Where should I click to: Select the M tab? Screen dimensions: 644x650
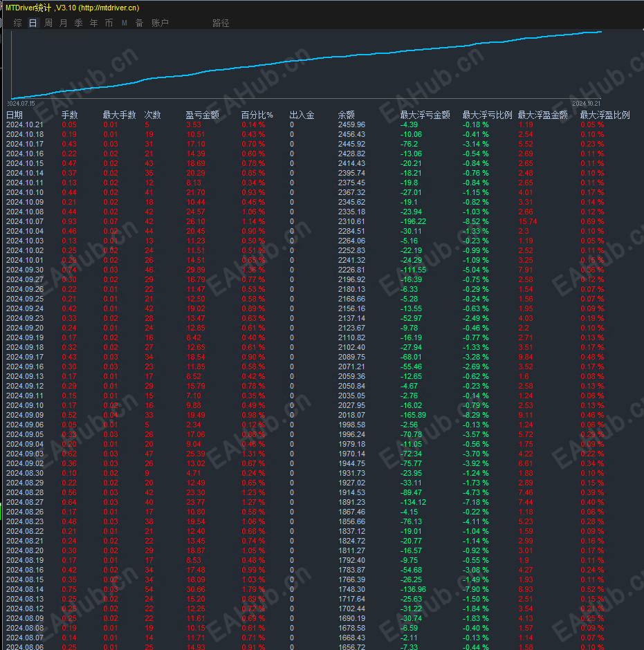click(124, 24)
